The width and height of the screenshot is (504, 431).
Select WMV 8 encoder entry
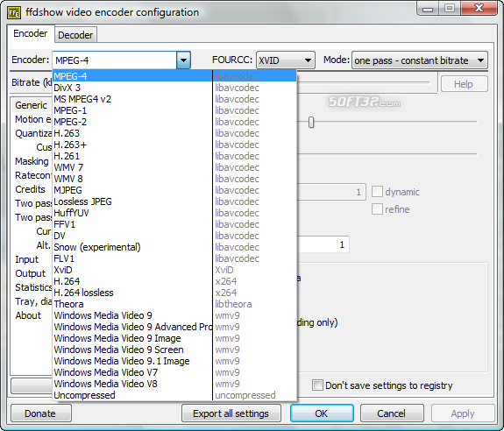coord(174,179)
